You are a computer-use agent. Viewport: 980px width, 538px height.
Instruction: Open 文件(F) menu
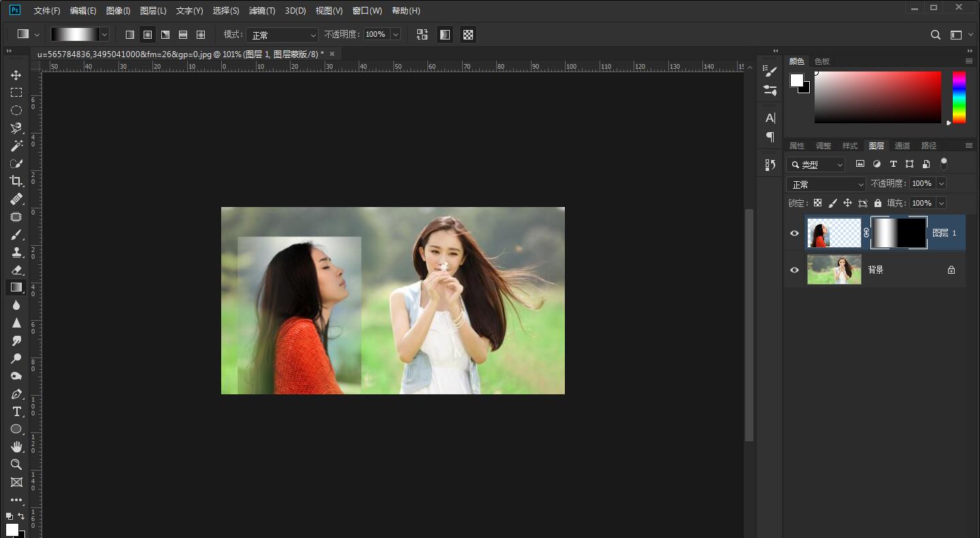point(47,11)
